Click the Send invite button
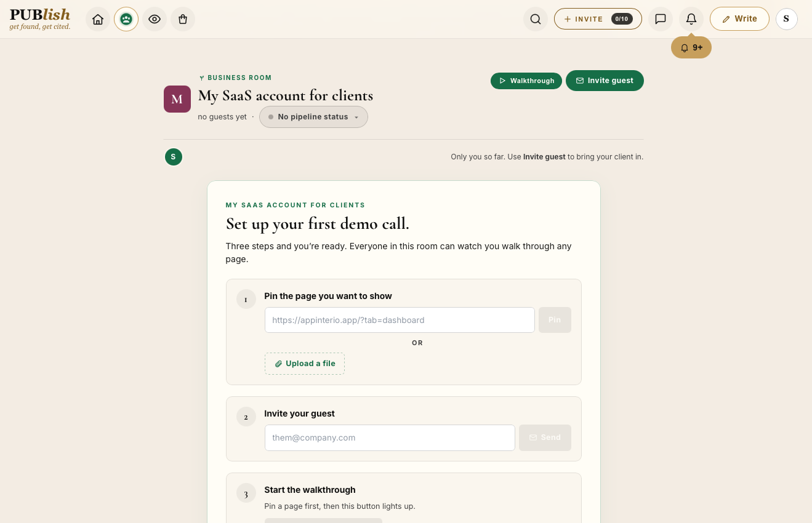Viewport: 812px width, 523px height. pos(545,437)
